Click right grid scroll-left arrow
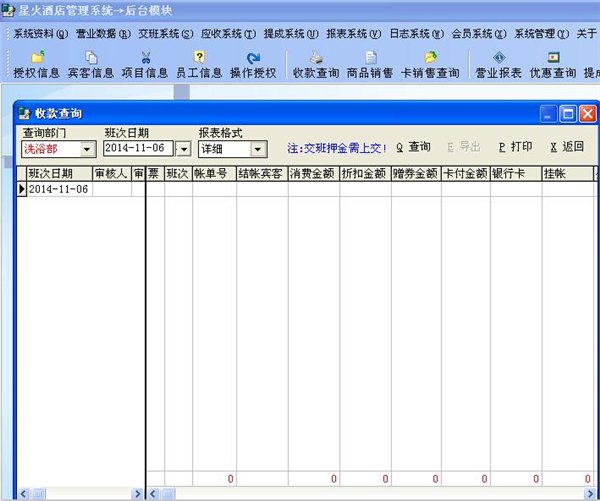Viewport: 600px width, 501px height. [x=153, y=494]
